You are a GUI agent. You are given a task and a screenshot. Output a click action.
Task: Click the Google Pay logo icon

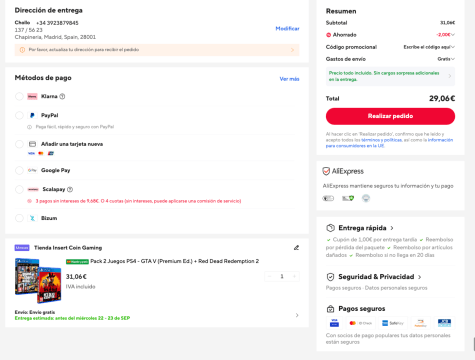point(32,170)
